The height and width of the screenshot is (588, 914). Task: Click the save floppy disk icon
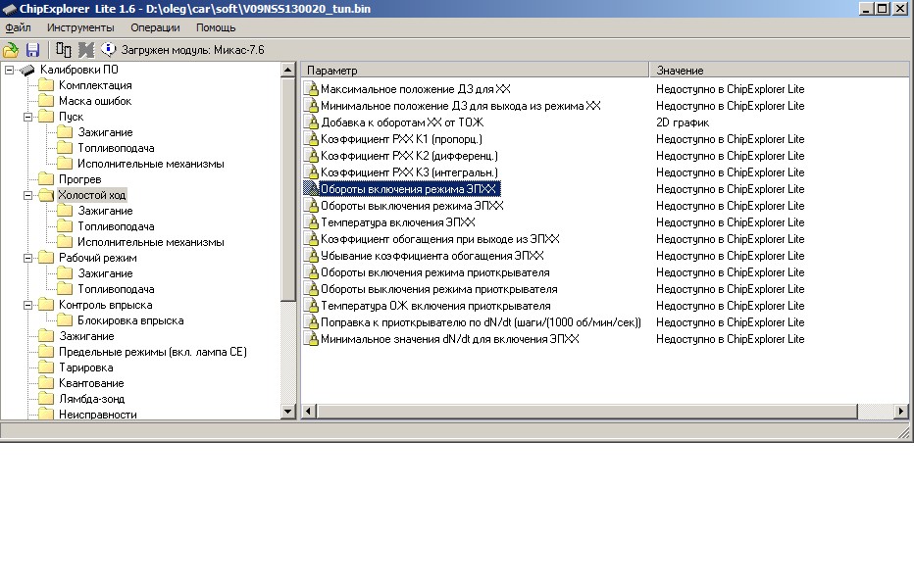click(32, 49)
